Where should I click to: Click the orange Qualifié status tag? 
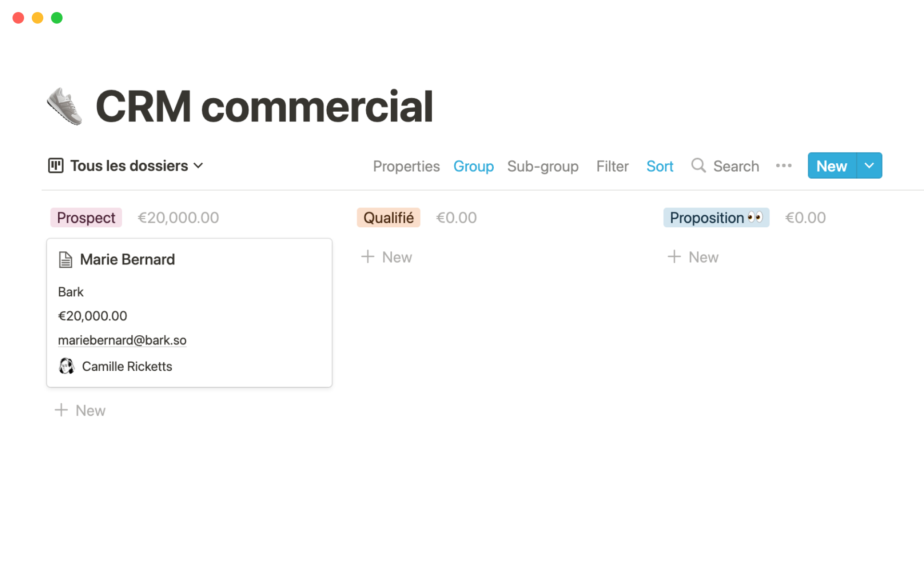tap(388, 218)
